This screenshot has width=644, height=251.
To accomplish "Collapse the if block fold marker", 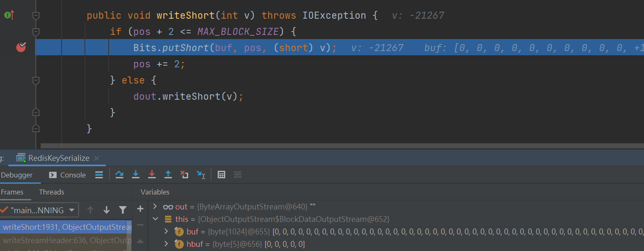I will tap(36, 32).
